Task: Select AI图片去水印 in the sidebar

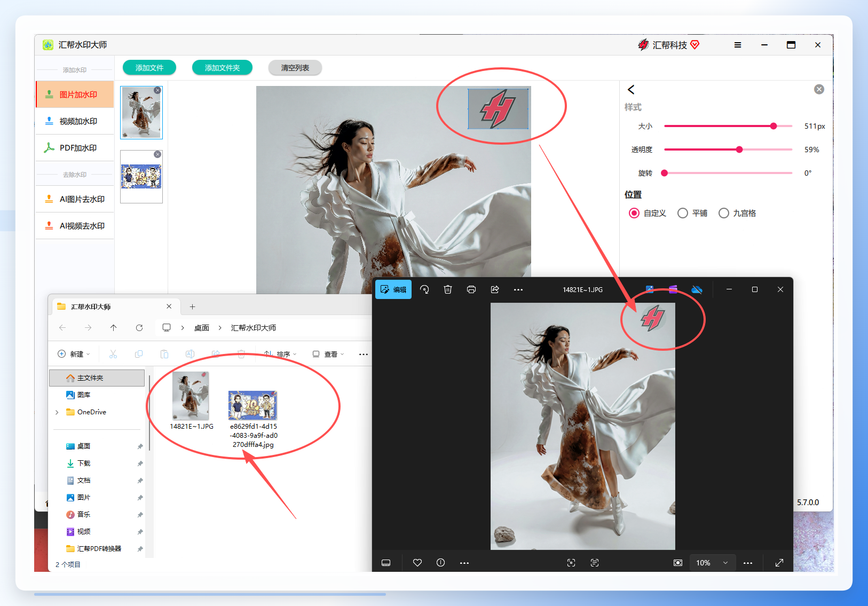Action: pos(75,199)
